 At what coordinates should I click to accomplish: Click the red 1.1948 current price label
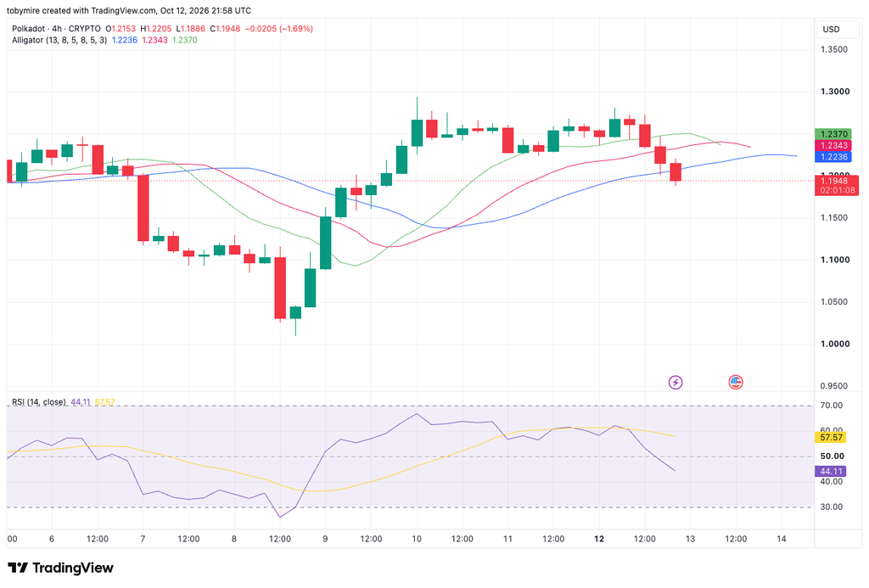pyautogui.click(x=836, y=185)
